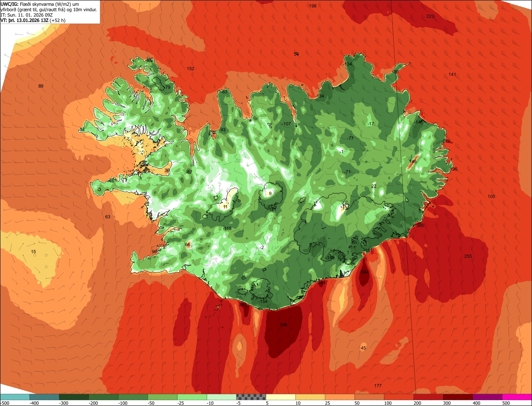532x406 pixels.
Task: Click the 152 value north of Westfjords
Action: (190, 68)
